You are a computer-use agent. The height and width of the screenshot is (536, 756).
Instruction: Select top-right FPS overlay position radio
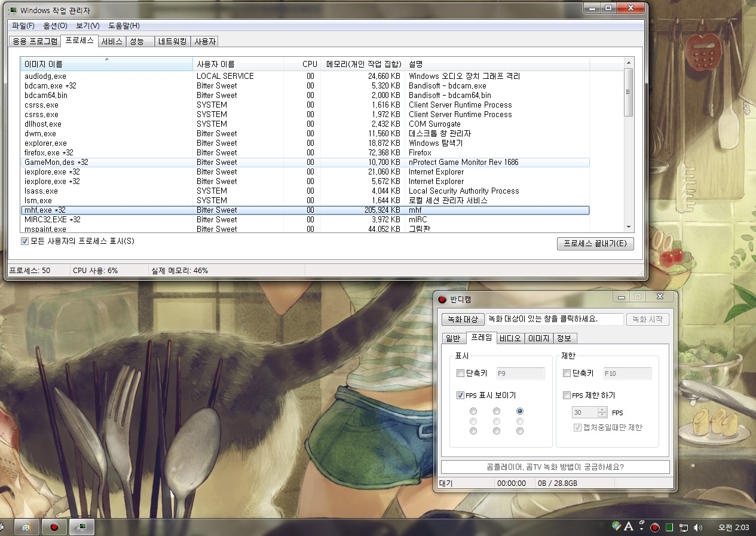coord(520,411)
